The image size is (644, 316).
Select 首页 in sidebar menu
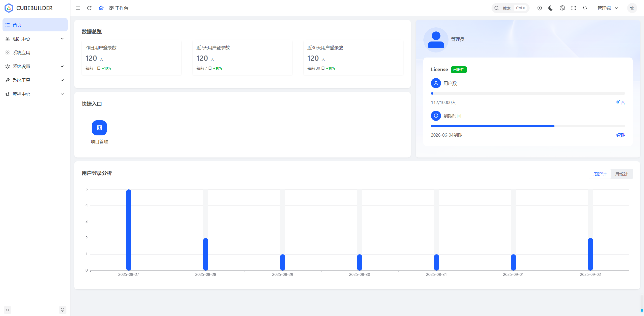pos(35,25)
